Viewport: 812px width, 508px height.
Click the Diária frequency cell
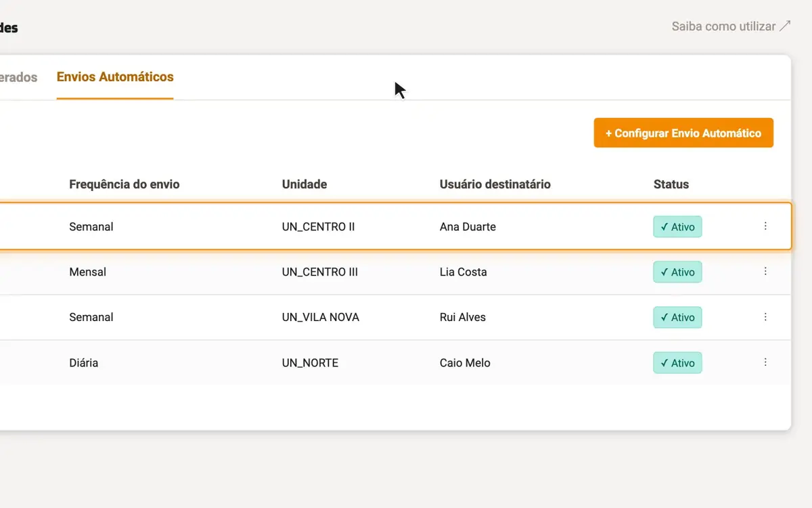pyautogui.click(x=84, y=363)
